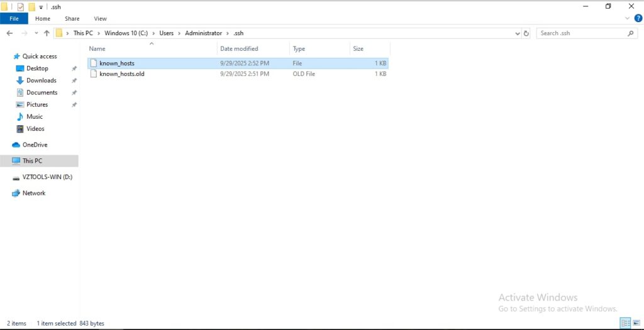Click the Up one level arrow
This screenshot has height=330, width=644.
coord(47,33)
